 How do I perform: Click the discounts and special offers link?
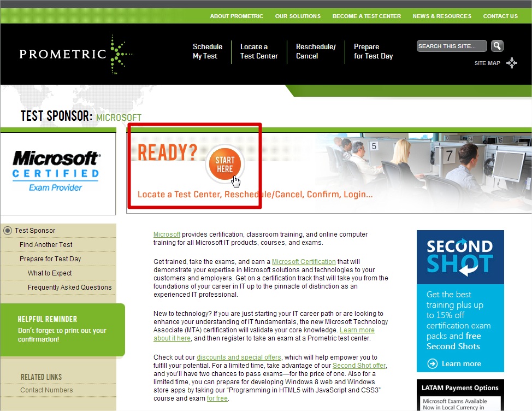(x=239, y=357)
